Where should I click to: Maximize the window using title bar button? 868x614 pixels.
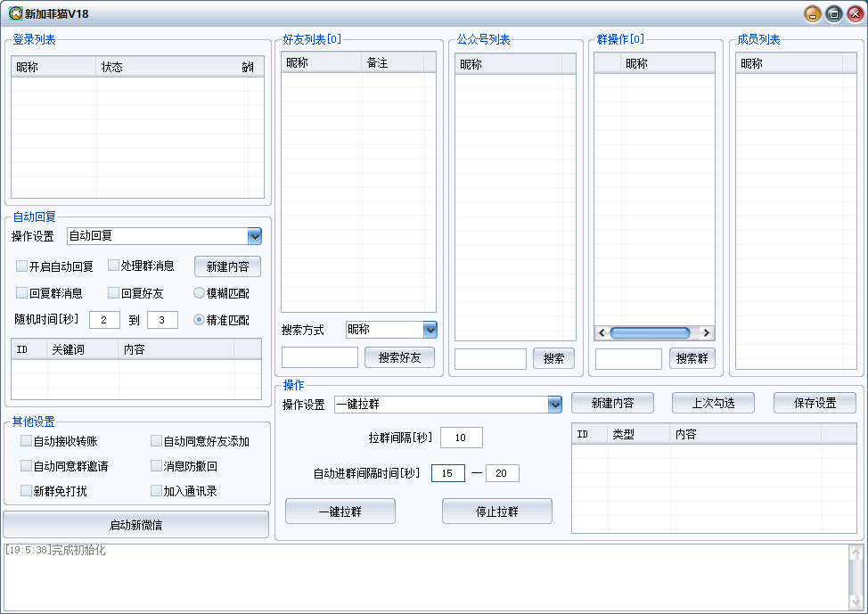(833, 13)
